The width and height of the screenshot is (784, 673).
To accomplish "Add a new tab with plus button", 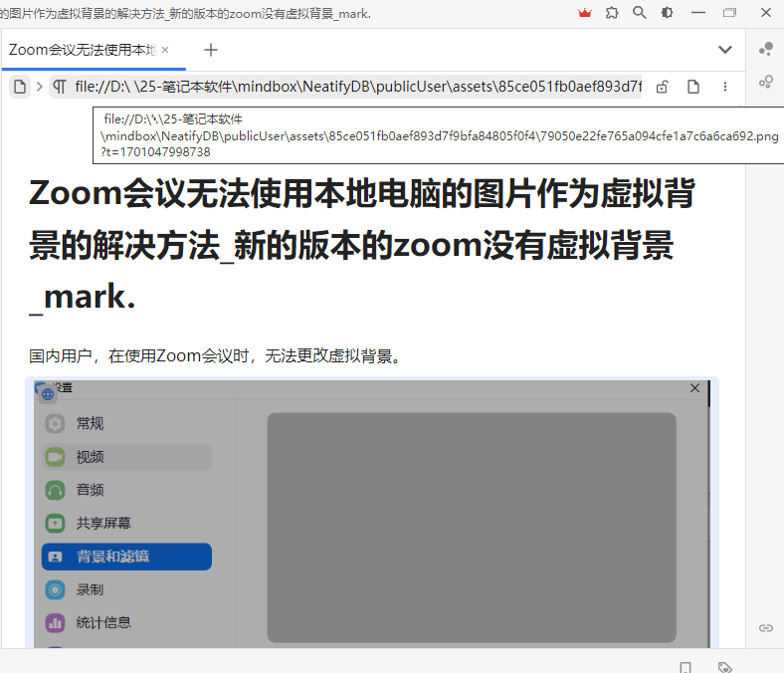I will (x=211, y=50).
